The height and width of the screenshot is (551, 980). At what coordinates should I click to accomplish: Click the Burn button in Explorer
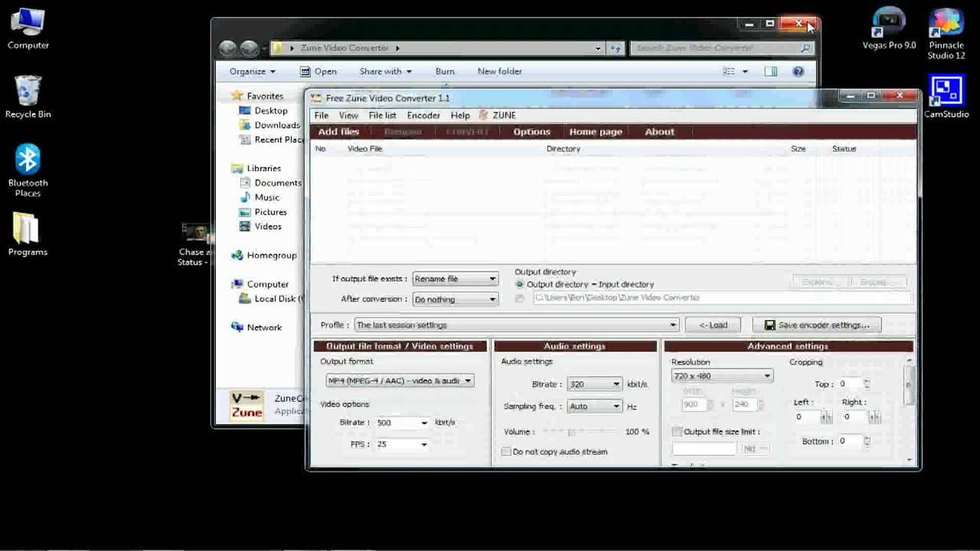[x=445, y=71]
